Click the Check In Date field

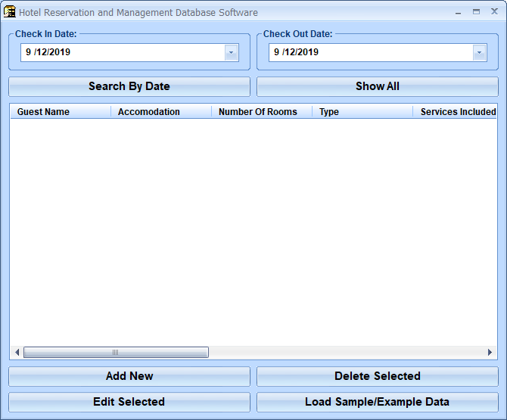pos(121,52)
